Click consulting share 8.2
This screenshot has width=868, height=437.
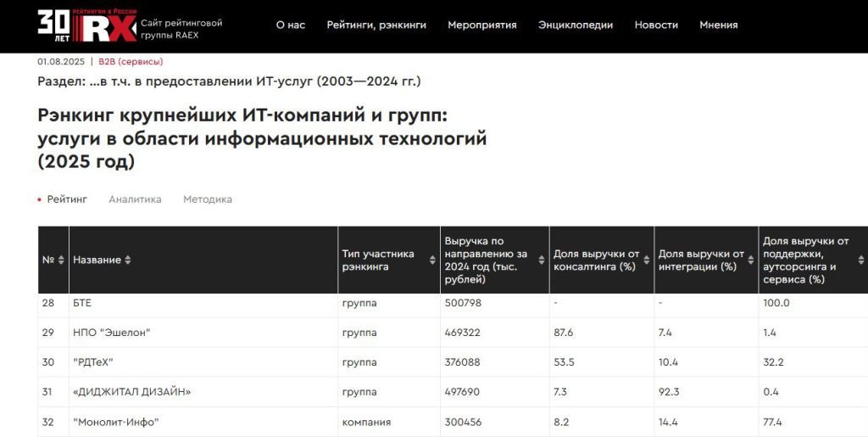(x=561, y=422)
